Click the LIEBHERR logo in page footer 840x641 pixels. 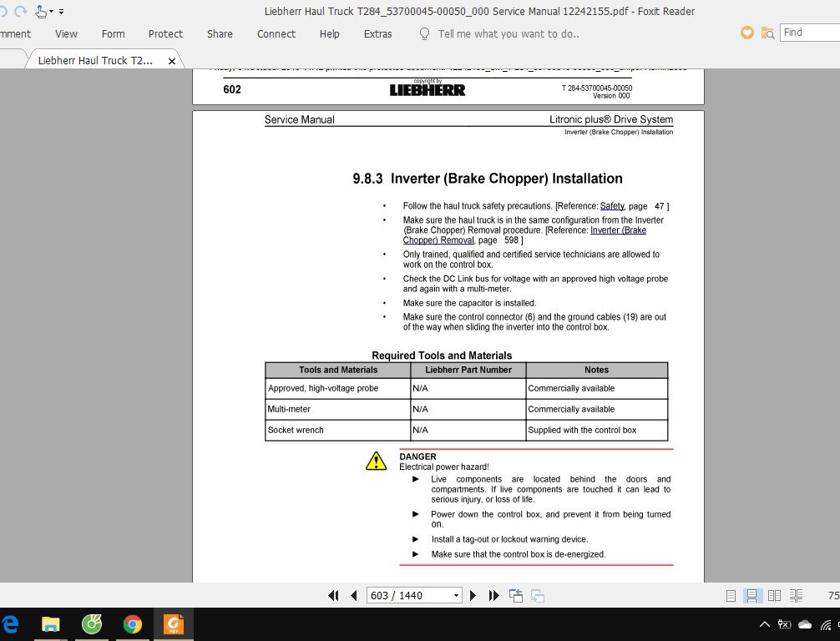coord(428,89)
